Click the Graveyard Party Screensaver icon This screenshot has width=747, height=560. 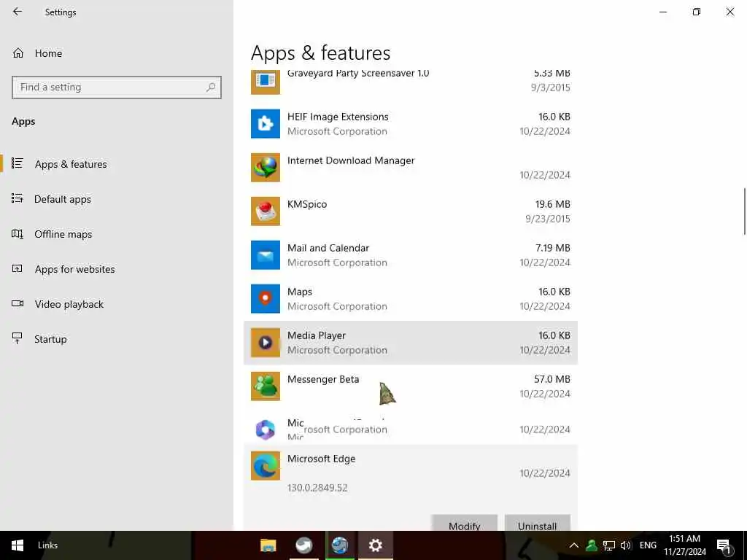pyautogui.click(x=266, y=82)
